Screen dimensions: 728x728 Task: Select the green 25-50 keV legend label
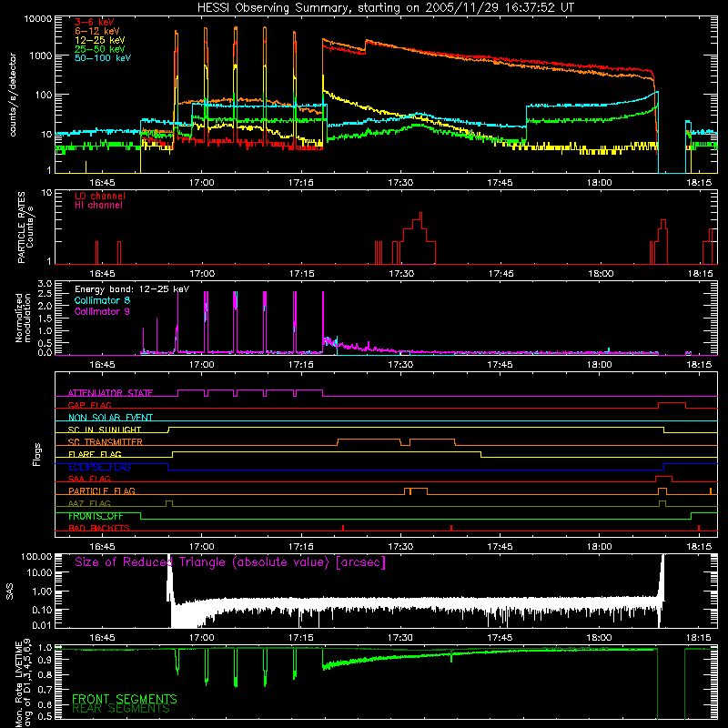(x=100, y=49)
